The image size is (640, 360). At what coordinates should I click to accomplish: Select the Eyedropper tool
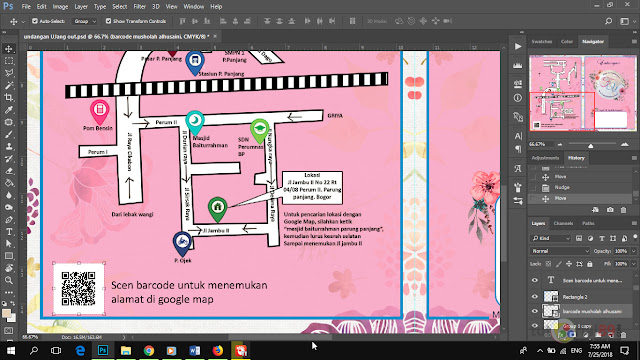tap(9, 110)
